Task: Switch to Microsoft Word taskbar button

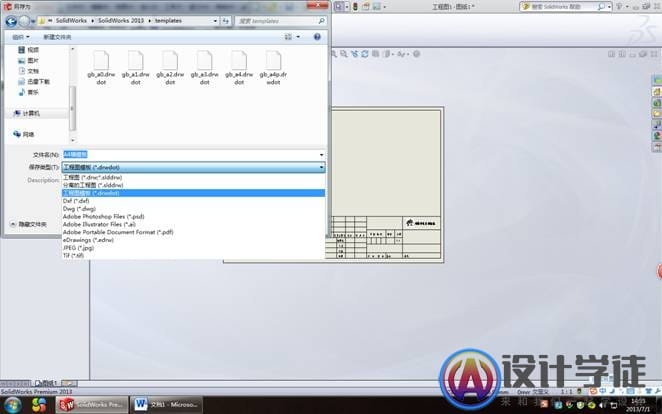Action: (166, 405)
